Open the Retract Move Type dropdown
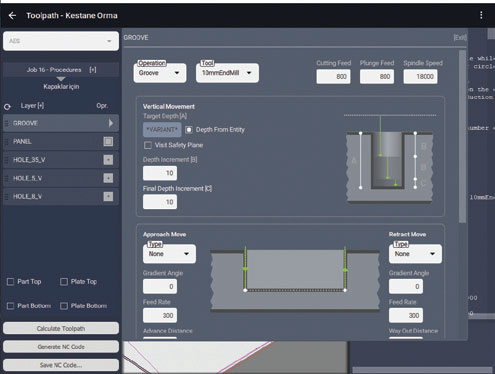This screenshot has width=495, height=374. 415,254
